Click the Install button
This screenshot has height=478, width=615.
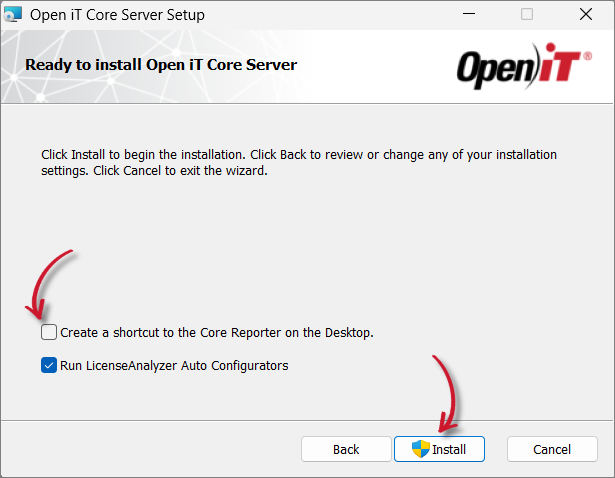(439, 449)
